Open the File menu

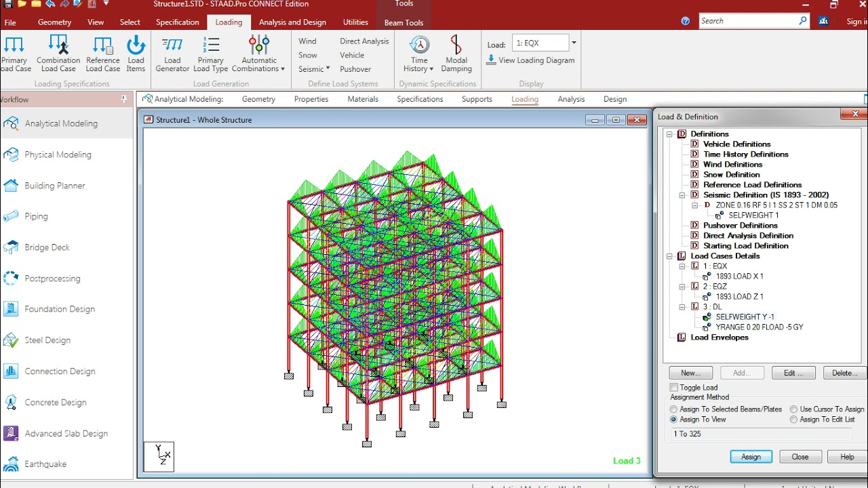[10, 22]
